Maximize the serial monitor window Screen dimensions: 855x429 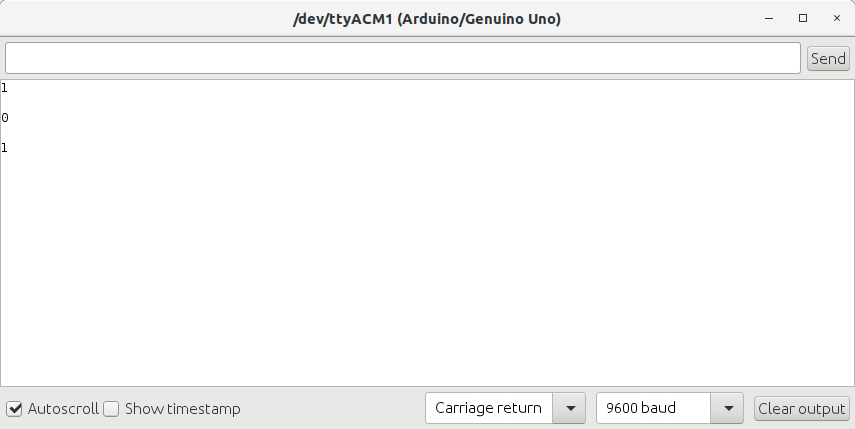[802, 18]
